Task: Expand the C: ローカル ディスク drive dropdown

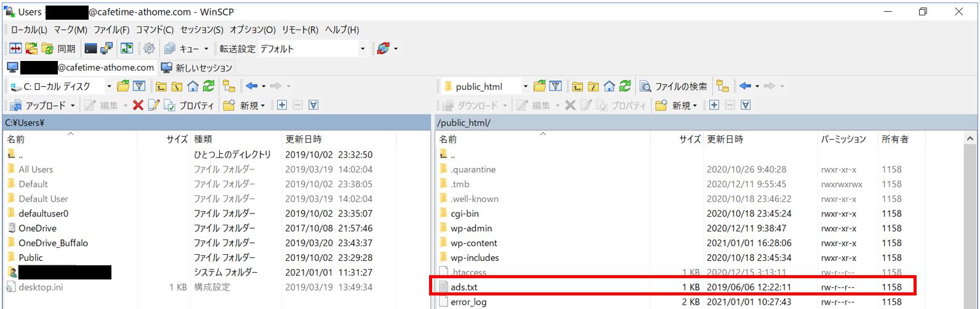Action: point(109,86)
